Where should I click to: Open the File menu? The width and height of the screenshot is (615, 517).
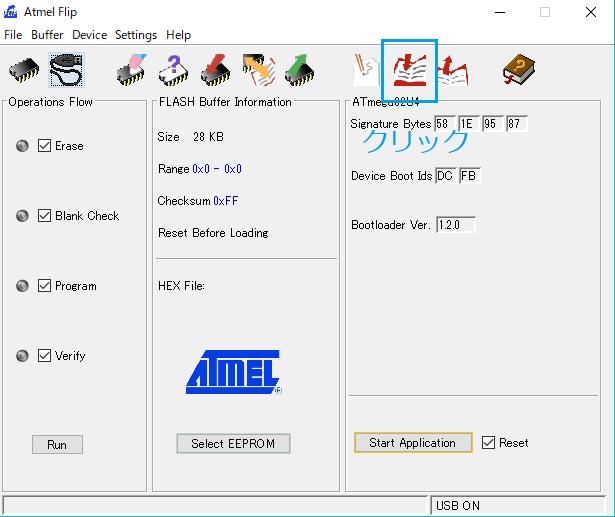13,35
